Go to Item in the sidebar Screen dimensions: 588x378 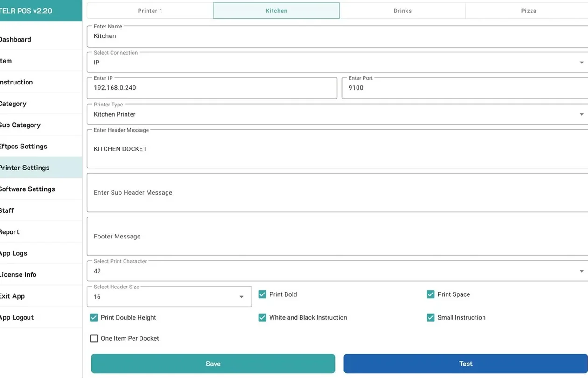coord(41,61)
